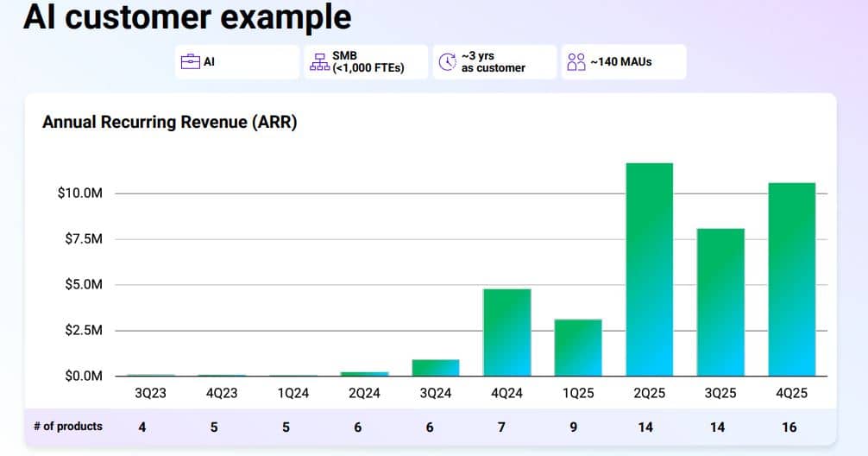868x456 pixels.
Task: Click the 3Q24 ARR bar
Action: pyautogui.click(x=436, y=368)
